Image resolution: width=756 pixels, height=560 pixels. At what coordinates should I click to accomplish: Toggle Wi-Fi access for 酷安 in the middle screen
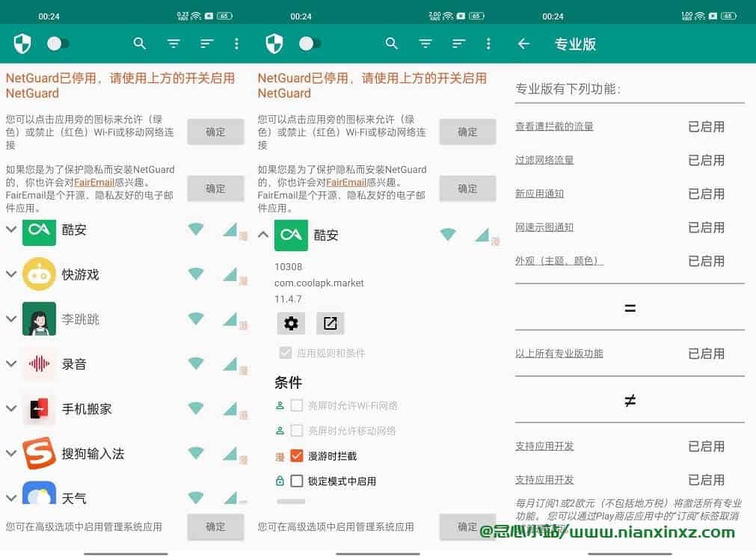click(448, 235)
